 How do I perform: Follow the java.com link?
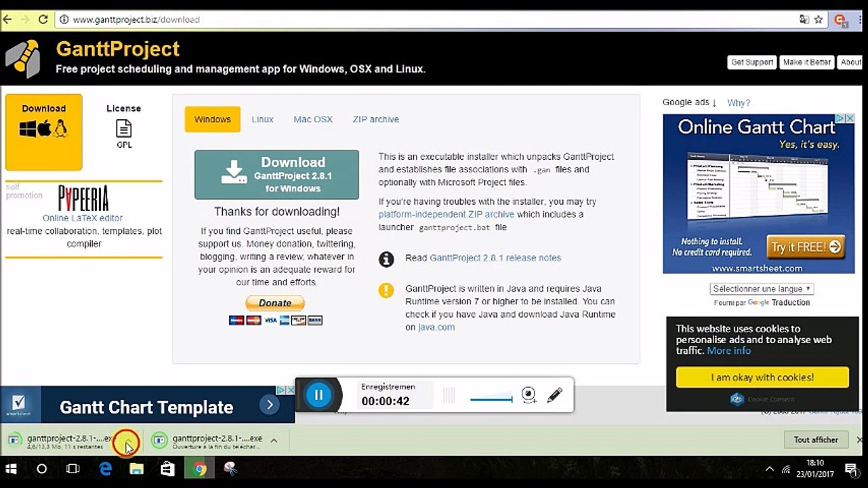pos(436,327)
